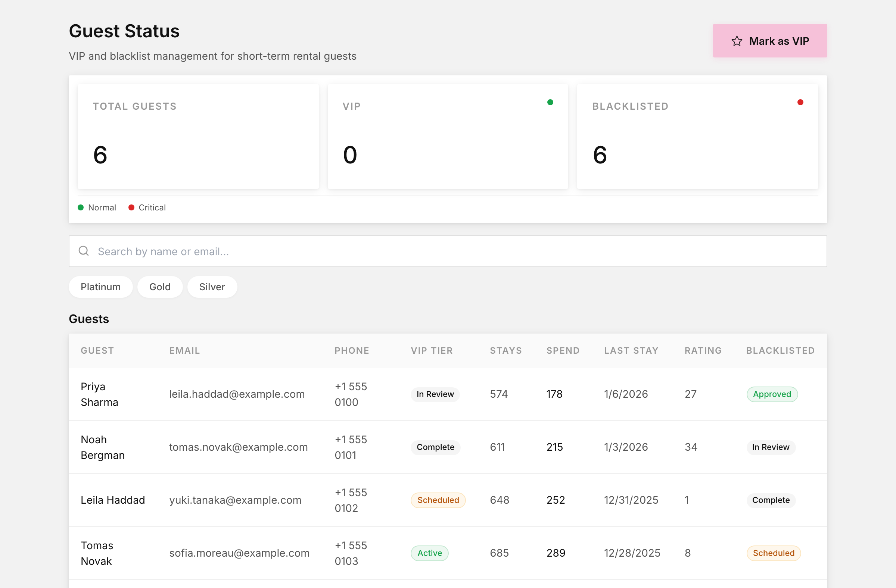This screenshot has width=896, height=588.
Task: Sort table by Spend column header
Action: (x=563, y=351)
